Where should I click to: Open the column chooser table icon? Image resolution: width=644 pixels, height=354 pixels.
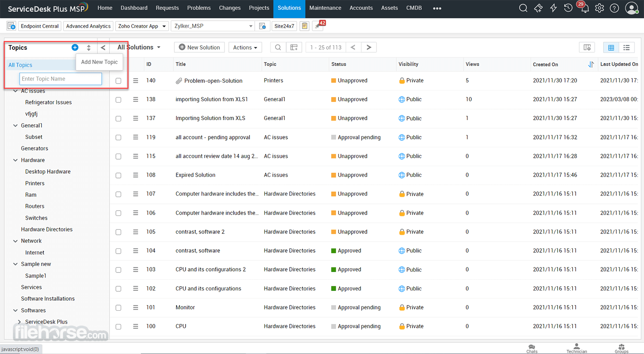(x=294, y=47)
